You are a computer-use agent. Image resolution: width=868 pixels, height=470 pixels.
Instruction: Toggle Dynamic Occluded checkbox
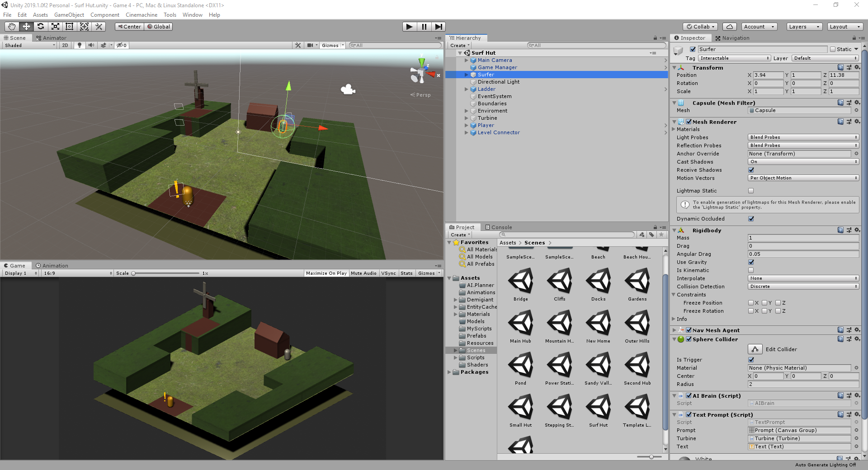(x=751, y=219)
